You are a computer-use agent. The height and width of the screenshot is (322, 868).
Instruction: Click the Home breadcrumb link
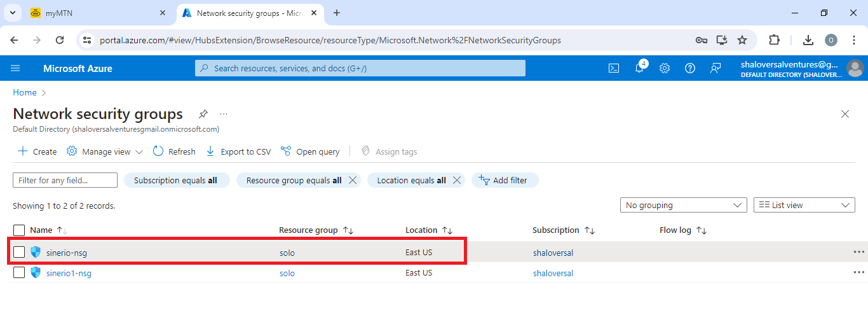point(25,92)
